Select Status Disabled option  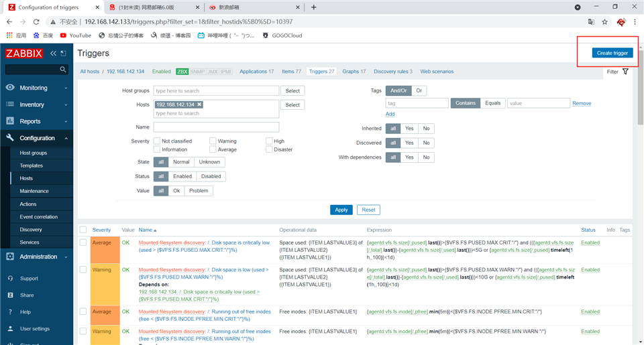(211, 176)
